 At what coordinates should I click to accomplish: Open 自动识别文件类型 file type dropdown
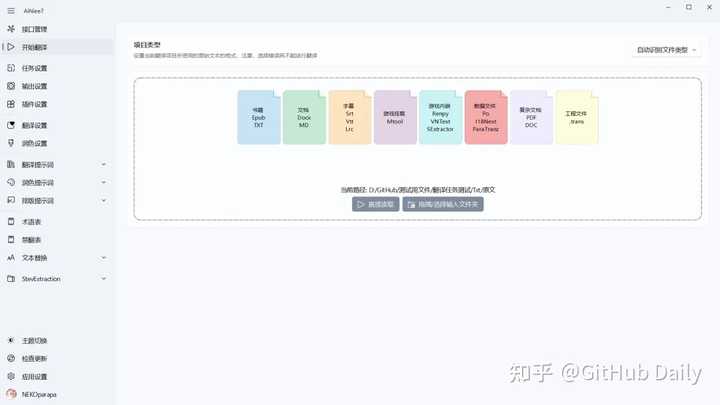tap(666, 50)
